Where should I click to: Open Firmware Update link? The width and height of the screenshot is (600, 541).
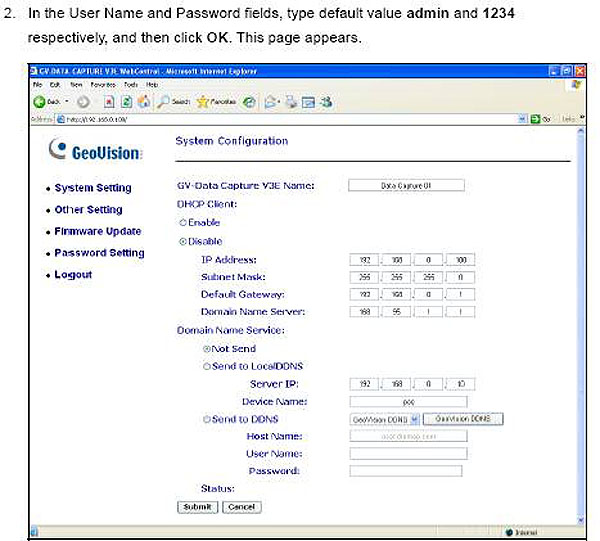coord(98,231)
